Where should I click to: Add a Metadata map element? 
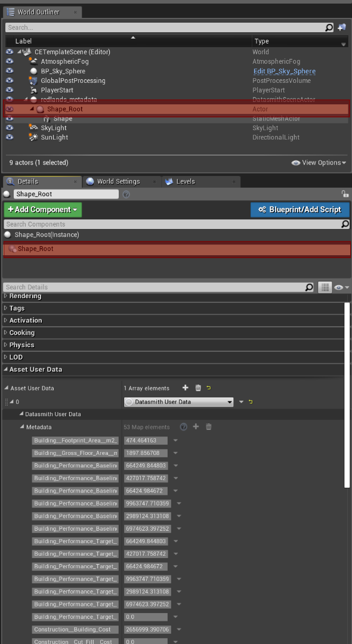coord(196,427)
